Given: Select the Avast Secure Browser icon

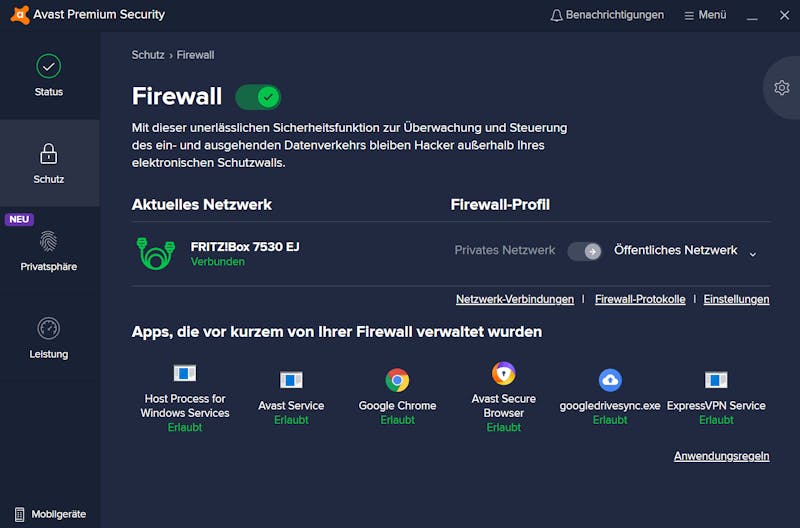Looking at the screenshot, I should 504,373.
